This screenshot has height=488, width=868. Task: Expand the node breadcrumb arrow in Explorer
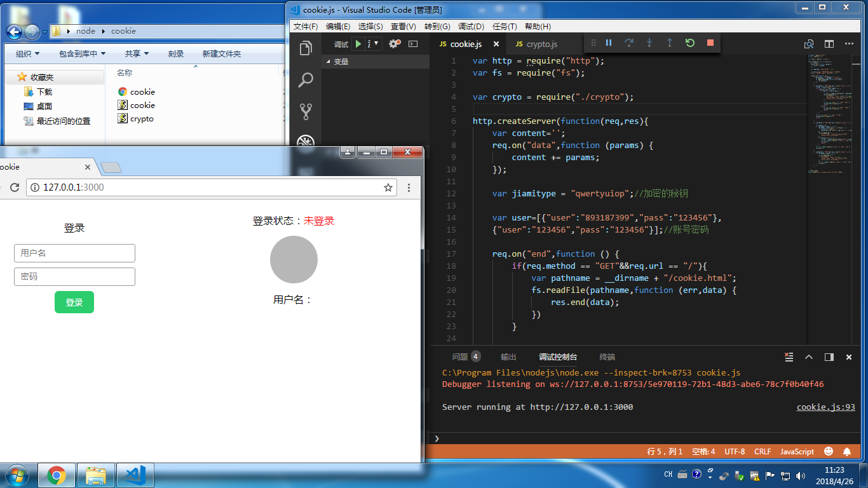[x=103, y=31]
